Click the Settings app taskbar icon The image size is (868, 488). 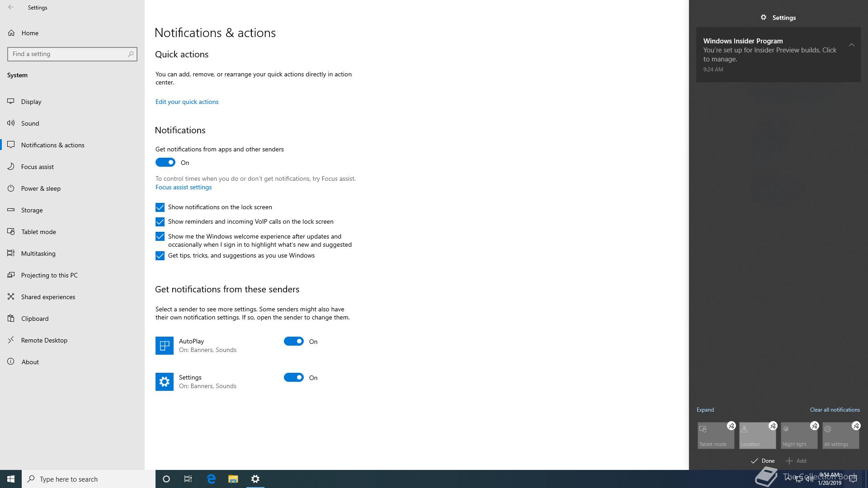coord(255,479)
